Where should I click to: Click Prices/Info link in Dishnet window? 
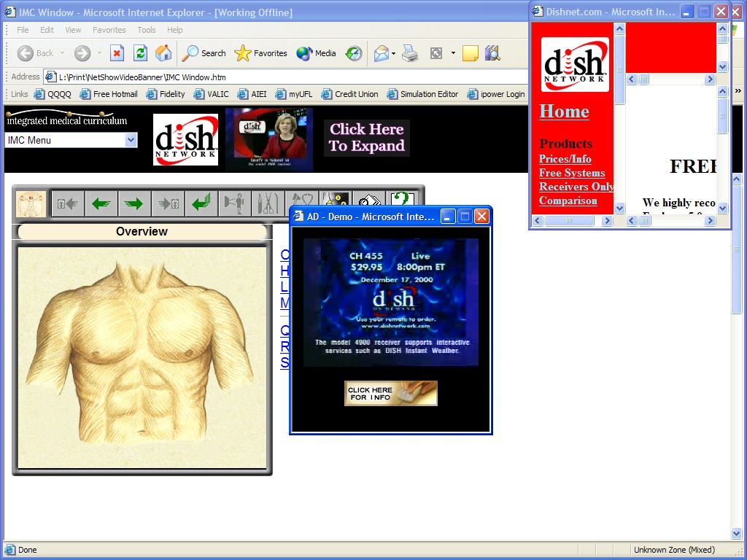click(565, 159)
